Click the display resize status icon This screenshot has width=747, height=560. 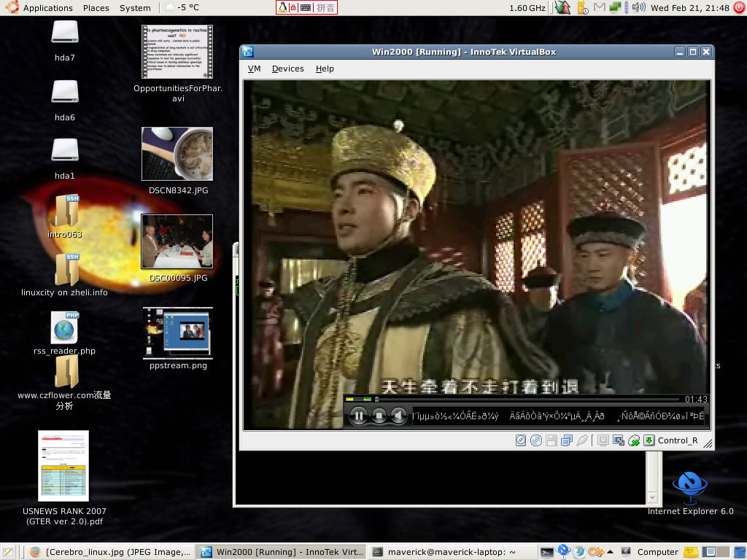tap(619, 440)
